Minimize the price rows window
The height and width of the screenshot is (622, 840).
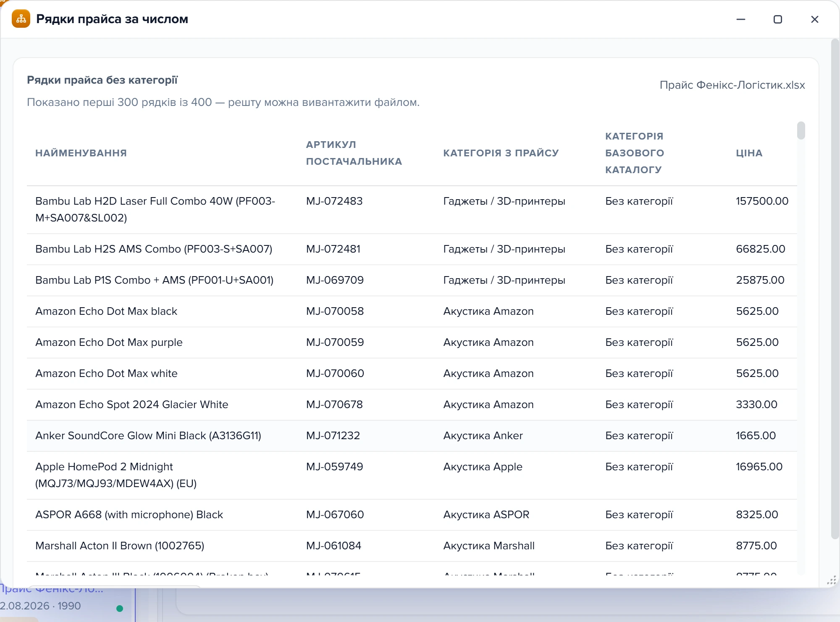(741, 19)
